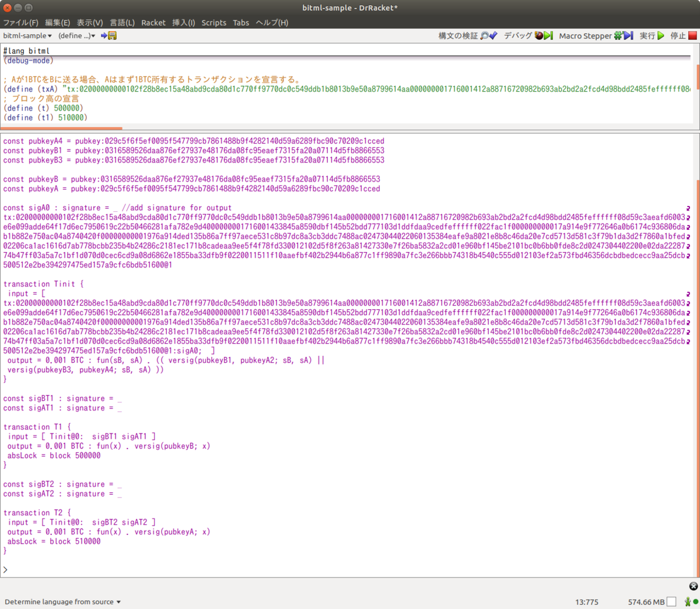Click the versig(pubkeyB; x) output line
This screenshot has height=609, width=700.
click(108, 446)
